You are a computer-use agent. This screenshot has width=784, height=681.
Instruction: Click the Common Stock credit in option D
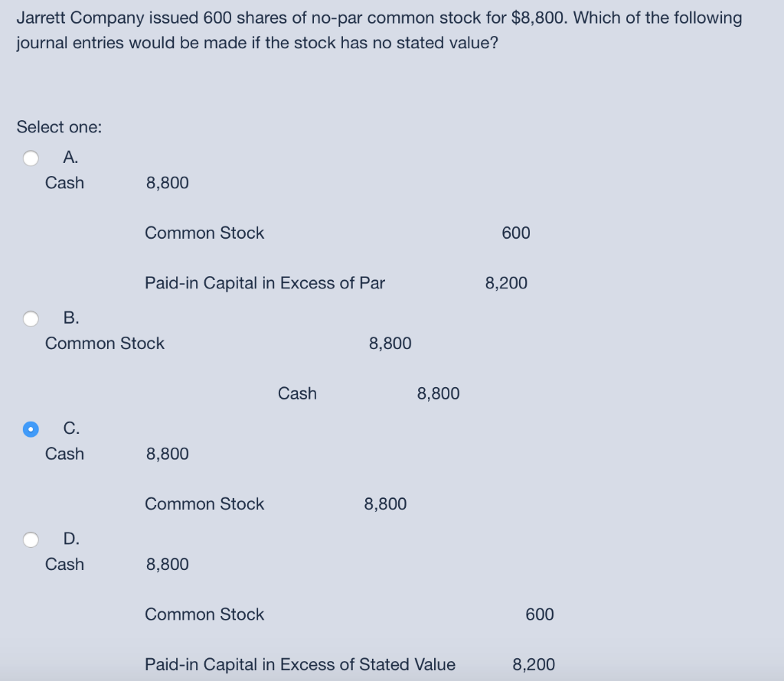[204, 614]
